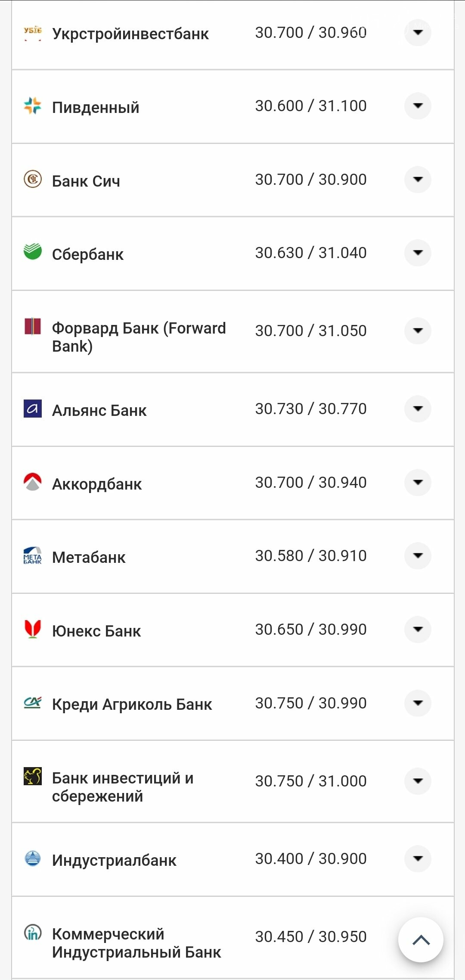Image resolution: width=465 pixels, height=980 pixels.
Task: Click the green Сбербанк logo icon
Action: coord(33,252)
